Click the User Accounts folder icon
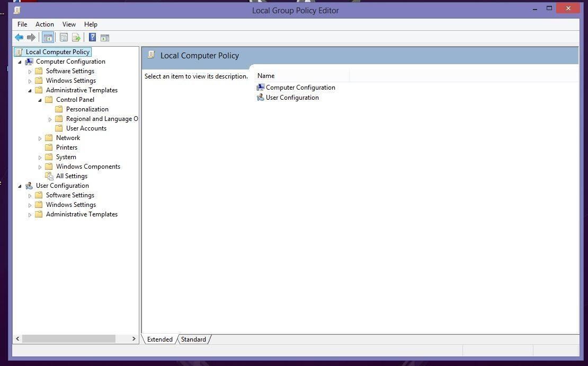 point(59,128)
